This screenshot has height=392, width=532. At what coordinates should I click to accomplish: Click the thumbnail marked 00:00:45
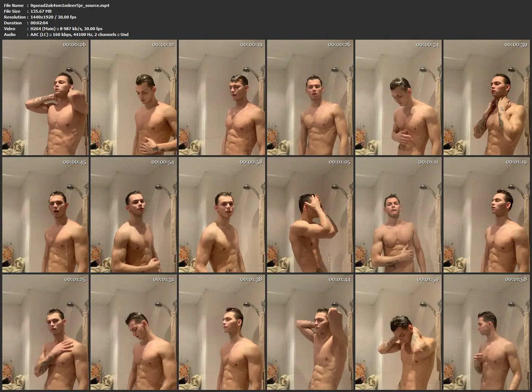coord(45,215)
